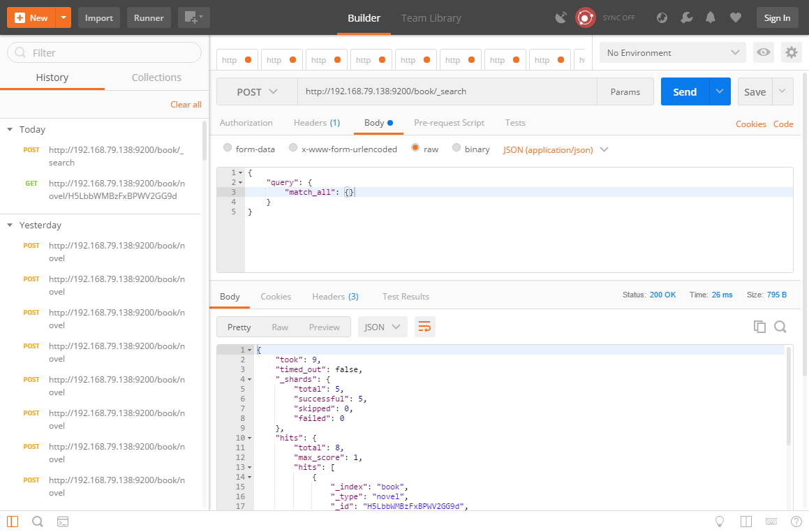The height and width of the screenshot is (532, 809).
Task: Select the form-data body type
Action: pyautogui.click(x=228, y=149)
